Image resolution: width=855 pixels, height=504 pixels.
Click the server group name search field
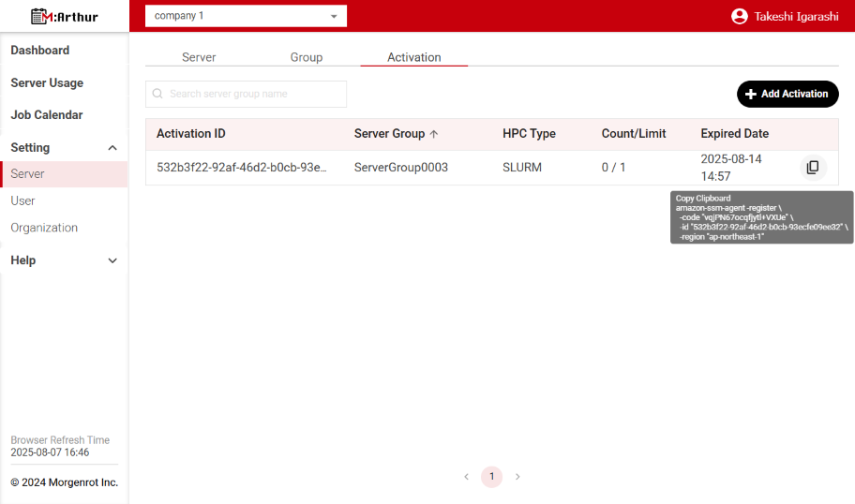253,94
